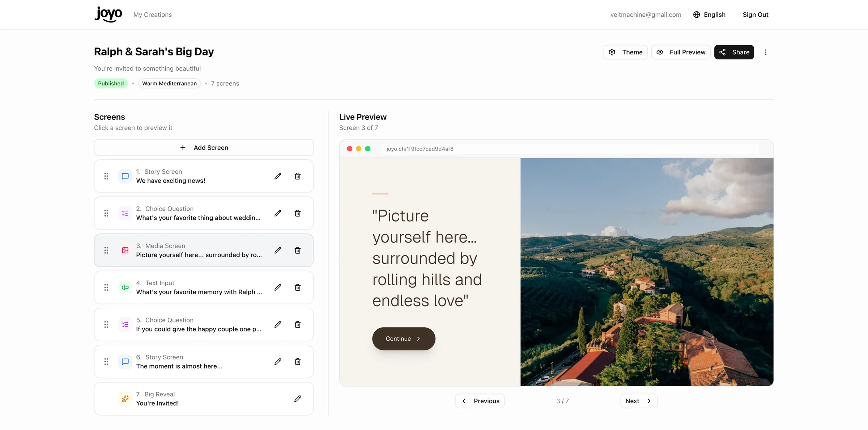Sign Out of the account

(756, 14)
